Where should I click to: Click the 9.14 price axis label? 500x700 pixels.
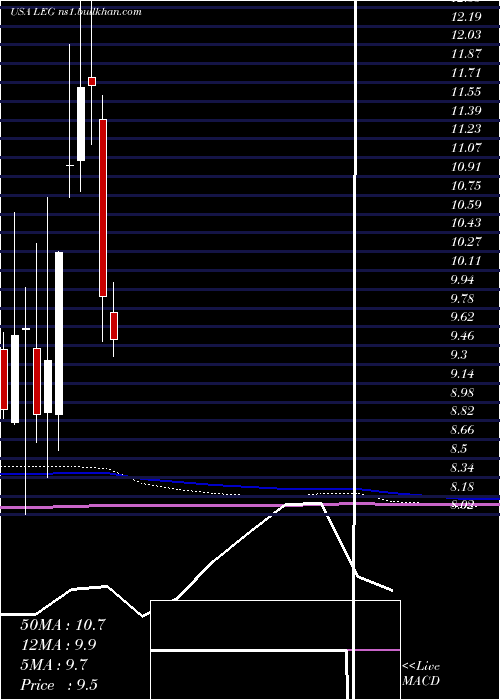(x=462, y=373)
